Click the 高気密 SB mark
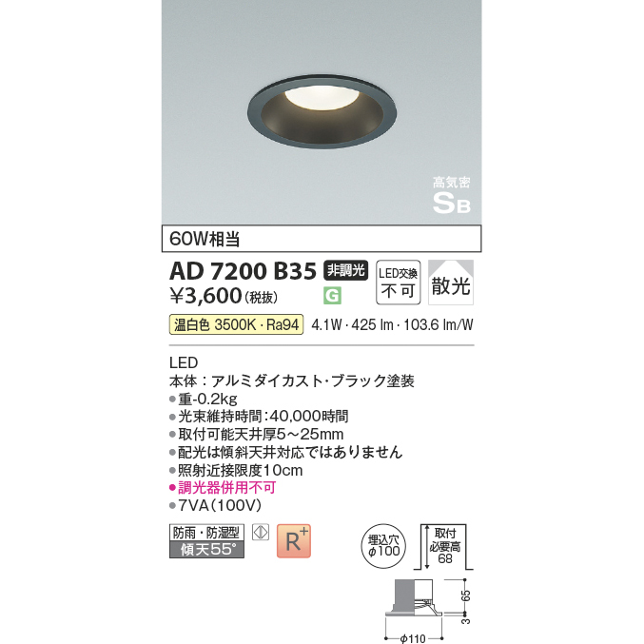The image size is (644, 644). click(452, 195)
